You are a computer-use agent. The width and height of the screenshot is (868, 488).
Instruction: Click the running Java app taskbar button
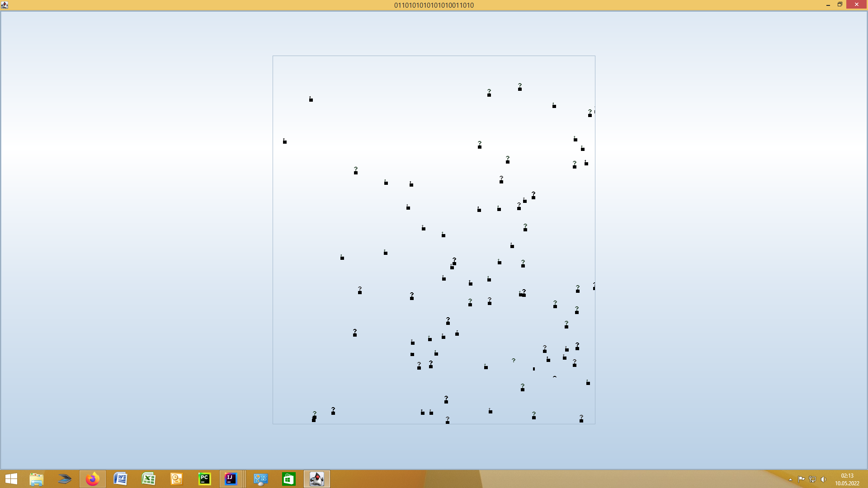[316, 479]
